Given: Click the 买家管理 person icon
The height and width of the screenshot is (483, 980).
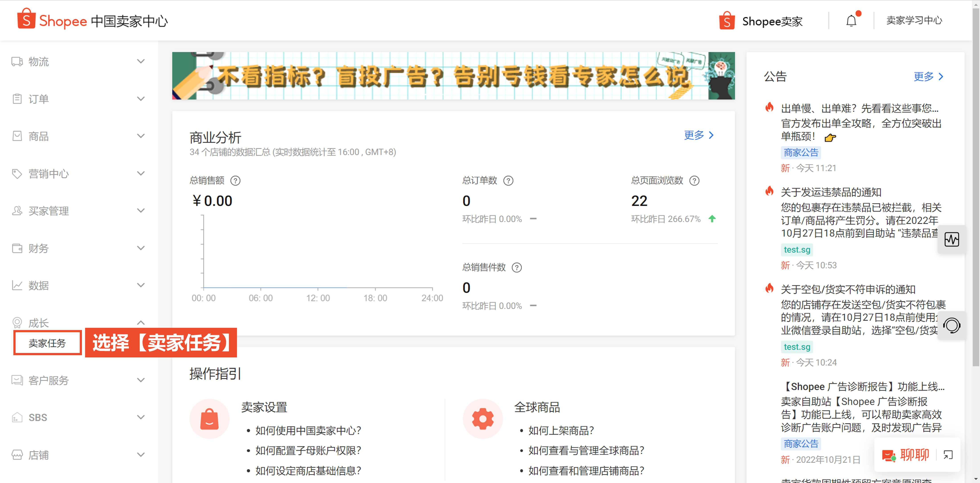Looking at the screenshot, I should (17, 211).
